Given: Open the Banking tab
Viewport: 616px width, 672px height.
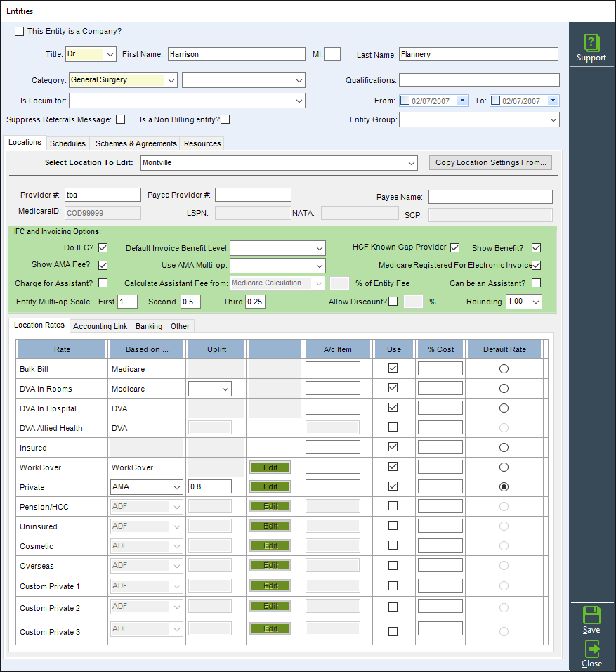Looking at the screenshot, I should pyautogui.click(x=148, y=326).
